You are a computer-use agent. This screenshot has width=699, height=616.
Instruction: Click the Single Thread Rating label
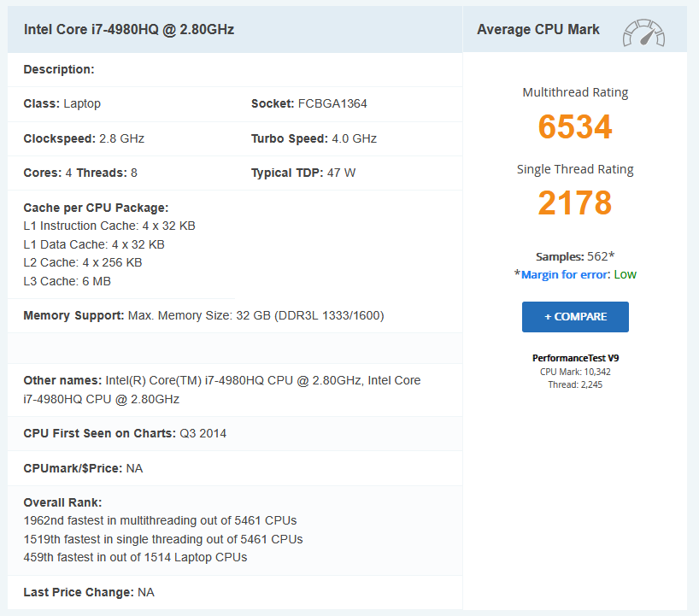pyautogui.click(x=575, y=169)
